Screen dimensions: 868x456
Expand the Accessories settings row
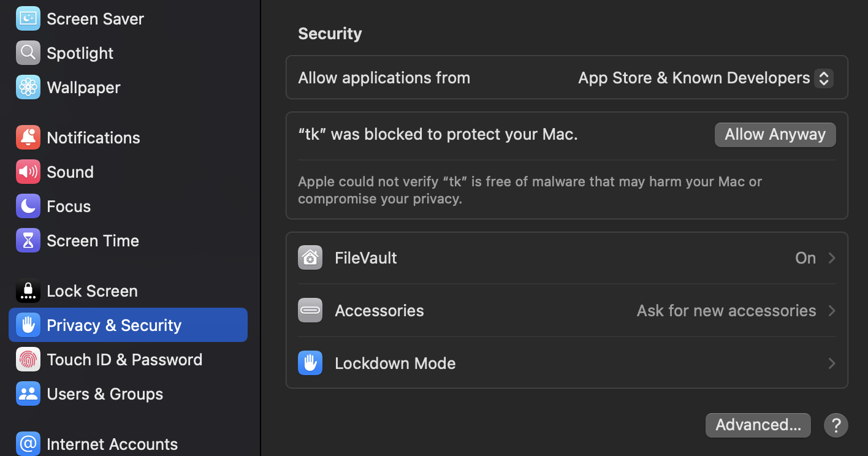click(x=832, y=311)
